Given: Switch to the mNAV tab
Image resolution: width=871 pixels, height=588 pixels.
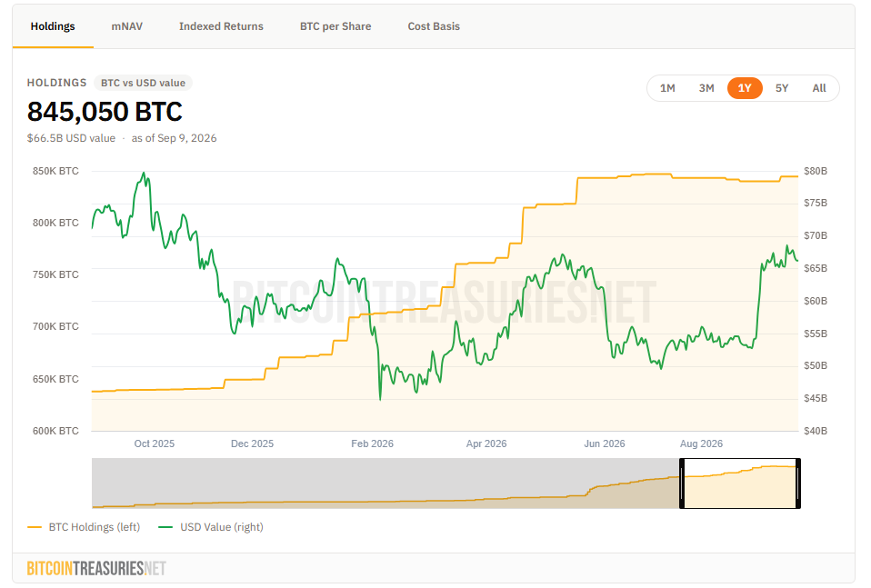Looking at the screenshot, I should coord(126,26).
